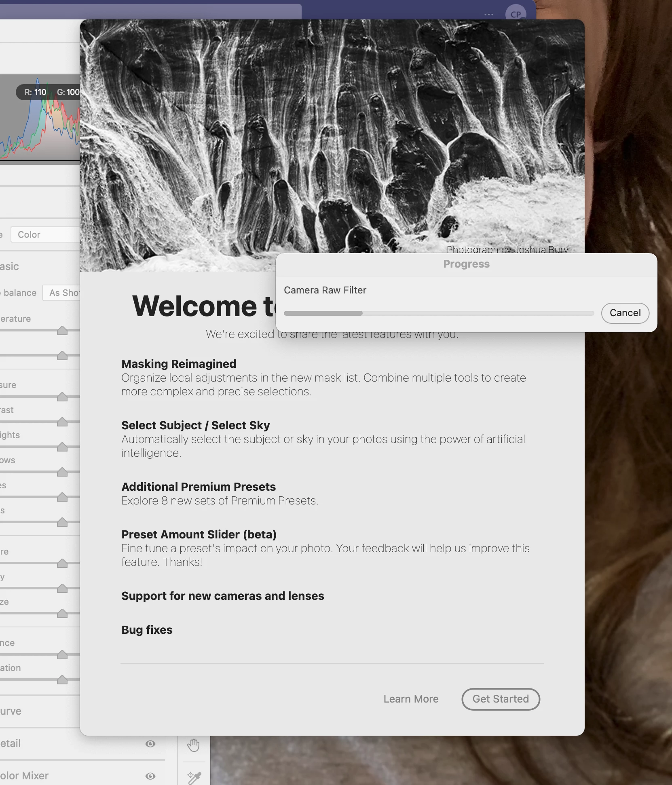Click the Photograph by Joshua Bury credit
The image size is (672, 785).
coord(507,249)
